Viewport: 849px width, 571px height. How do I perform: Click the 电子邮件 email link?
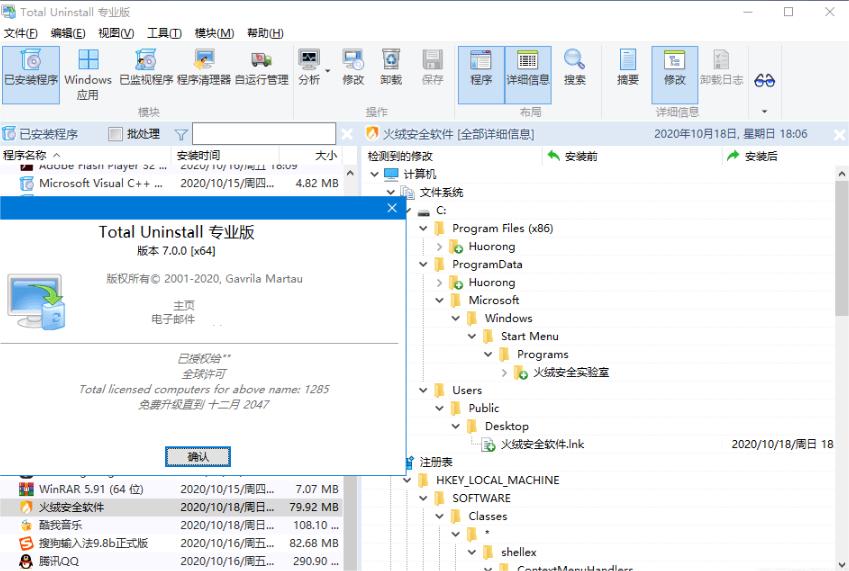173,319
